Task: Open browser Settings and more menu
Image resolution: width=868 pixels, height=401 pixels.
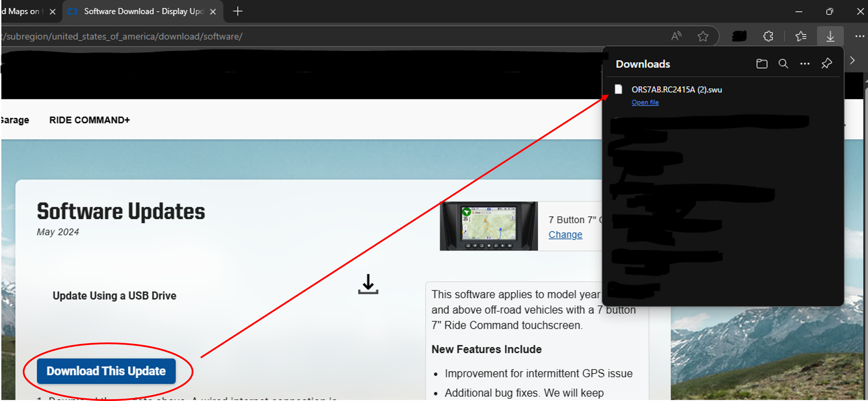Action: click(859, 36)
